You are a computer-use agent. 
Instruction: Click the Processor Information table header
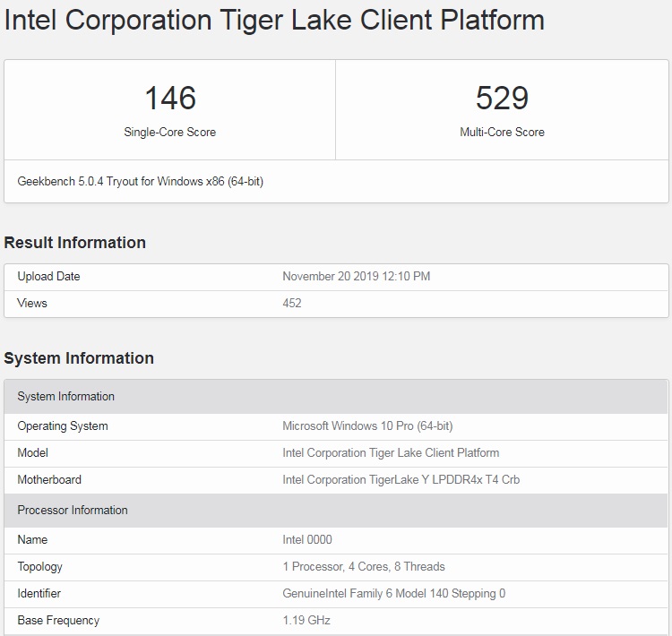pos(336,511)
